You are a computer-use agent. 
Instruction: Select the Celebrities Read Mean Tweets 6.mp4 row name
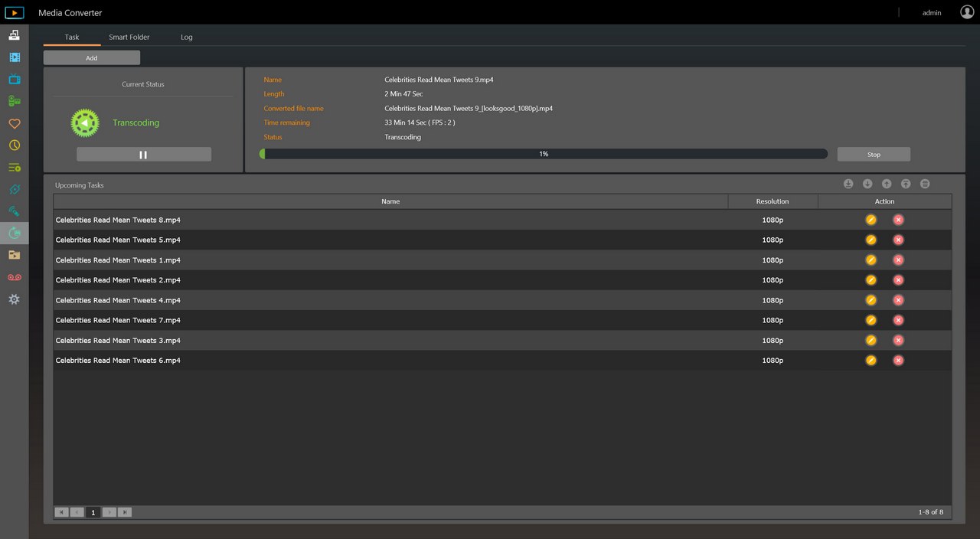pos(118,360)
